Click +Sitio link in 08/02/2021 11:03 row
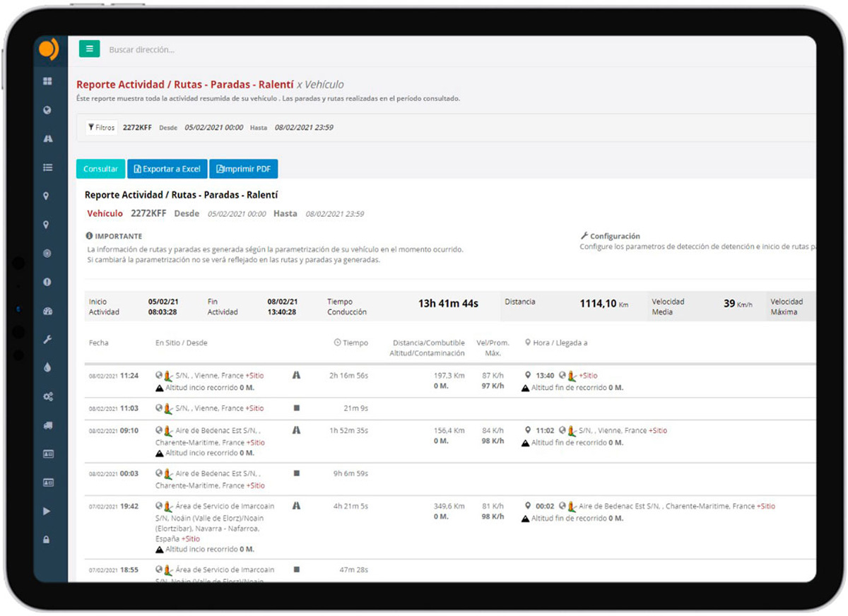 click(254, 408)
